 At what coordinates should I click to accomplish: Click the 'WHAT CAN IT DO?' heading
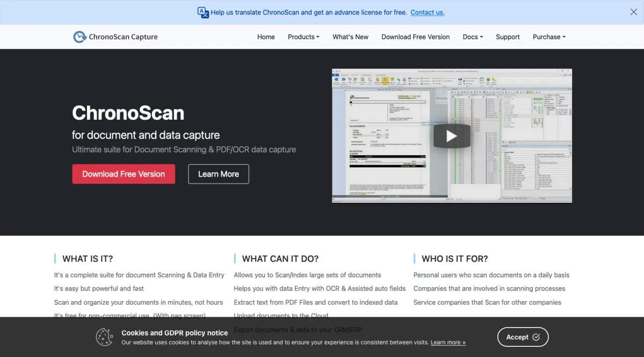(280, 259)
